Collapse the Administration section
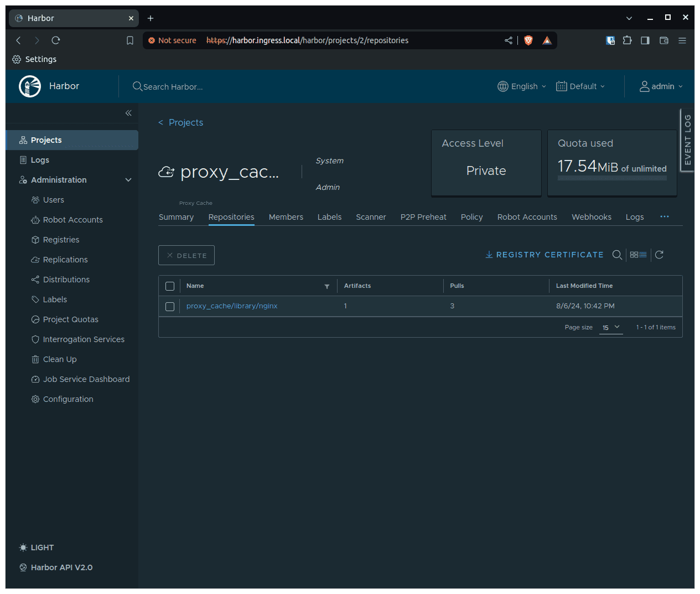This screenshot has width=700, height=594. (128, 180)
